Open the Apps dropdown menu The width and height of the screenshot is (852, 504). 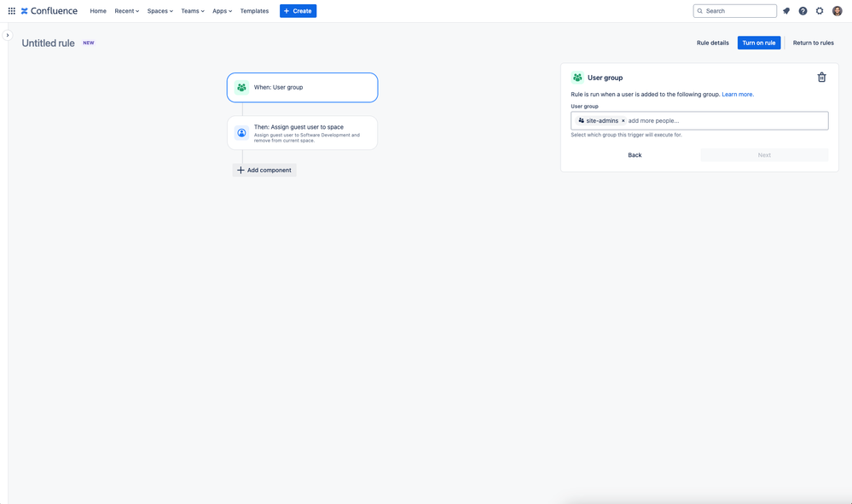click(x=222, y=11)
